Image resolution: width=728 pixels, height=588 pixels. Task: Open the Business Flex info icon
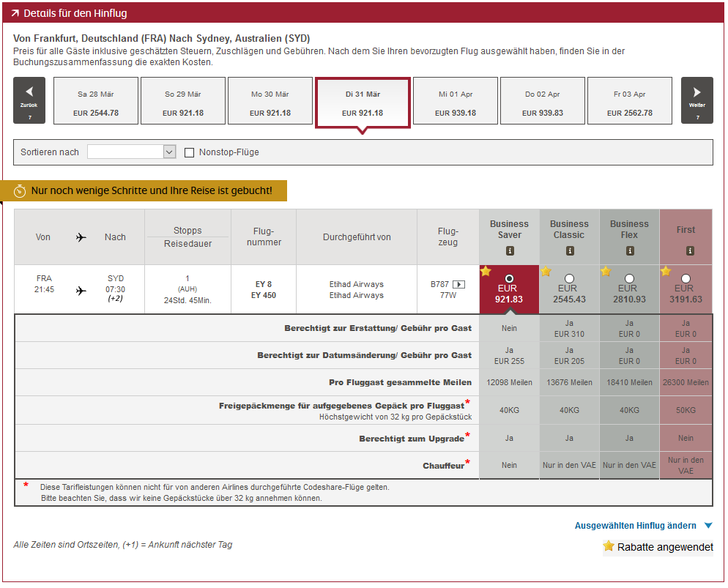pos(630,251)
